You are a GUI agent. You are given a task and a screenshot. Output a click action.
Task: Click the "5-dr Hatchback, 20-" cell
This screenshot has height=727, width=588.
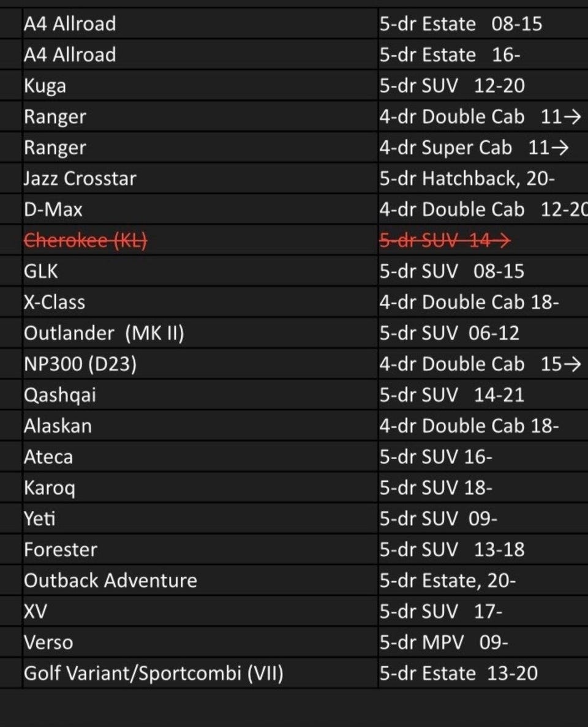(x=467, y=179)
